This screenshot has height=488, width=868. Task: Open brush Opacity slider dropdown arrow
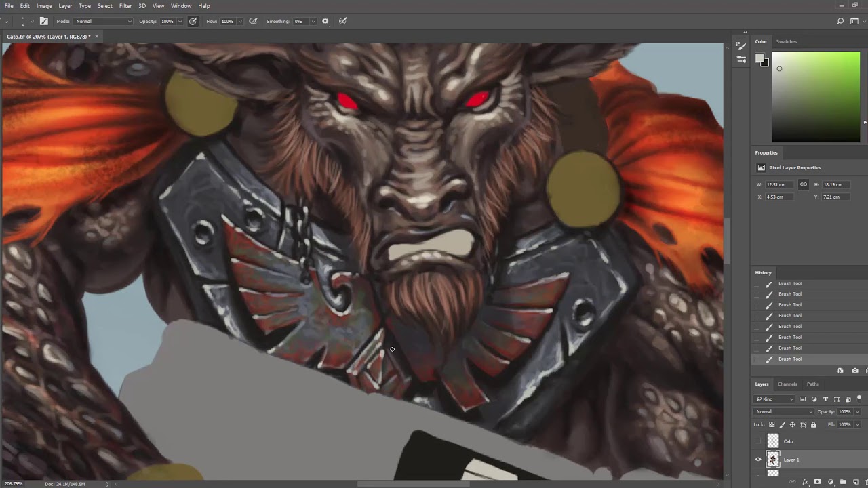click(x=180, y=22)
